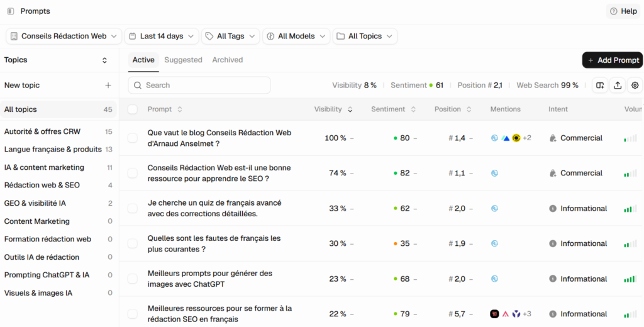Screen dimensions: 644x327
Task: Open the Conseils Rédaction Web project dropdown
Action: tap(64, 36)
